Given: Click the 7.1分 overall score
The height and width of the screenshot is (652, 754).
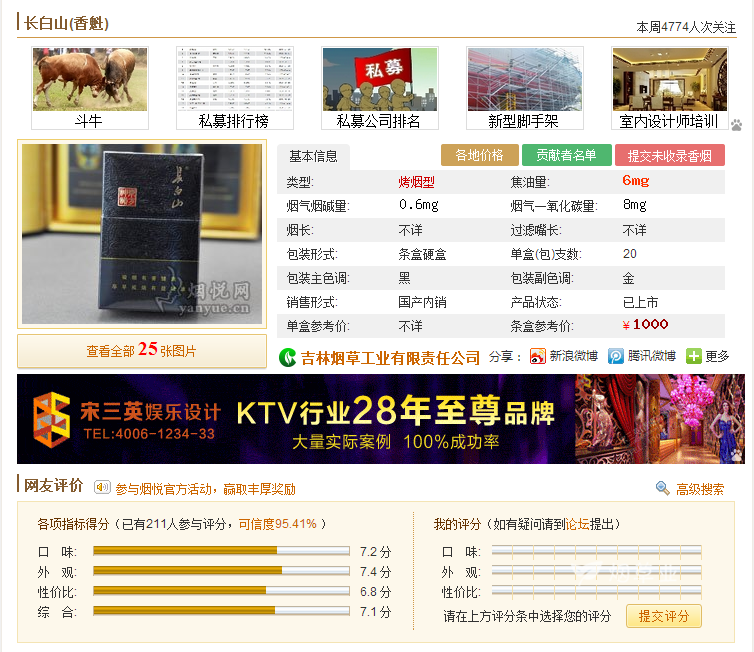Looking at the screenshot, I should click(376, 612).
